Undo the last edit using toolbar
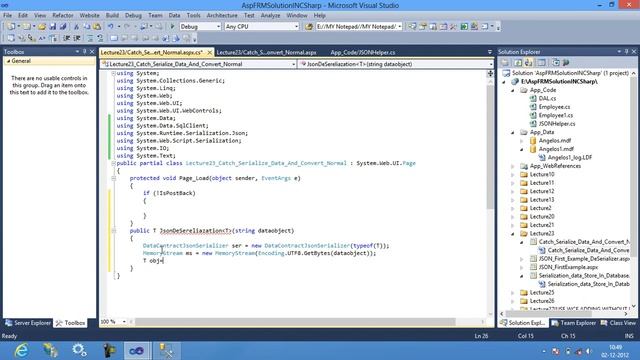 111,27
